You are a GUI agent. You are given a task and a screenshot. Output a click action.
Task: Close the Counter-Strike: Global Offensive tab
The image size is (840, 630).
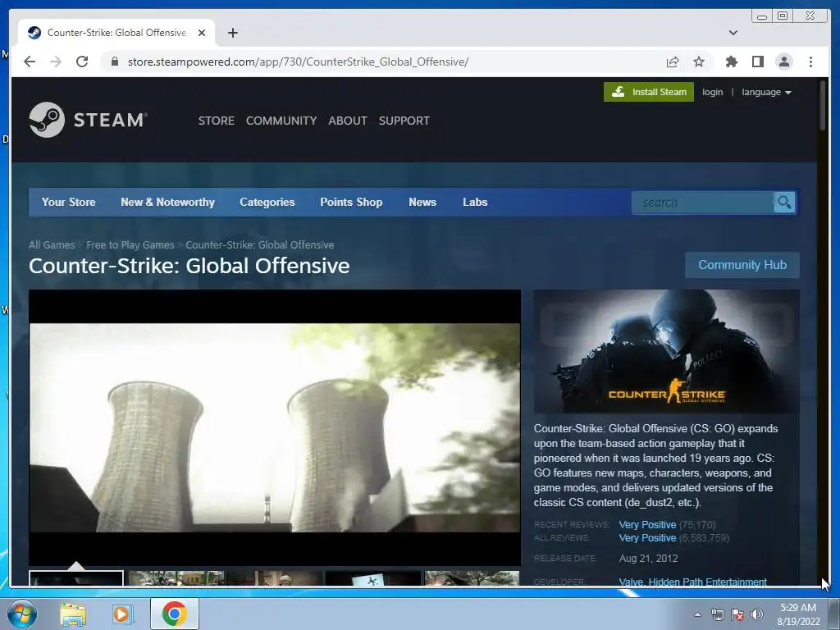(x=202, y=33)
